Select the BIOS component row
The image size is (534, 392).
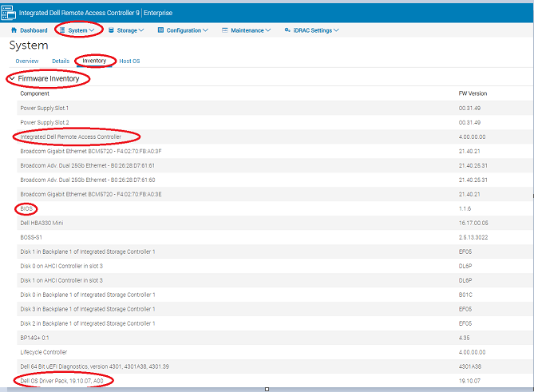coord(275,208)
